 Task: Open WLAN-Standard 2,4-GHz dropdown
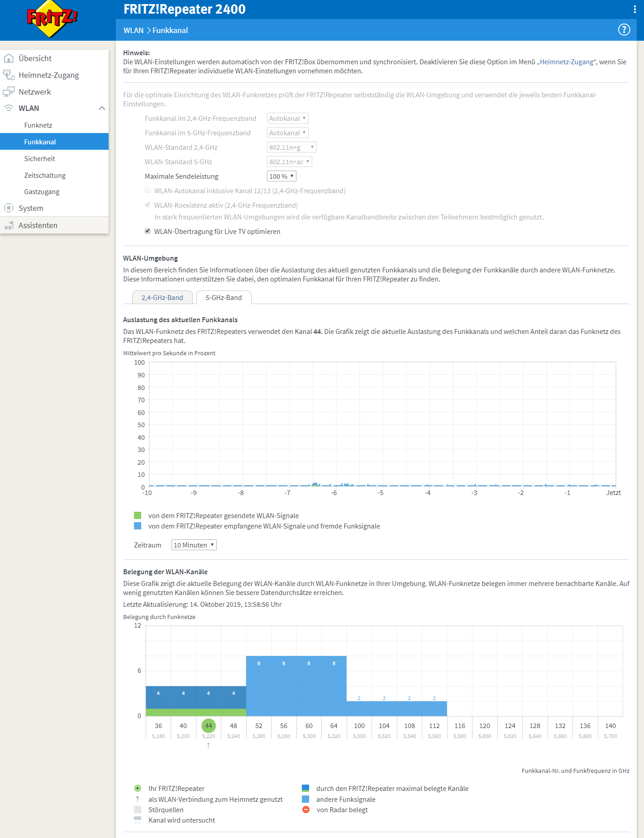pyautogui.click(x=292, y=148)
